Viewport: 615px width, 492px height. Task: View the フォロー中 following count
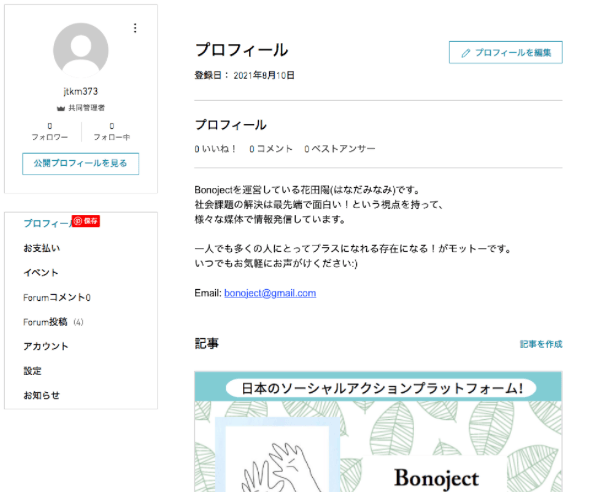click(x=111, y=131)
